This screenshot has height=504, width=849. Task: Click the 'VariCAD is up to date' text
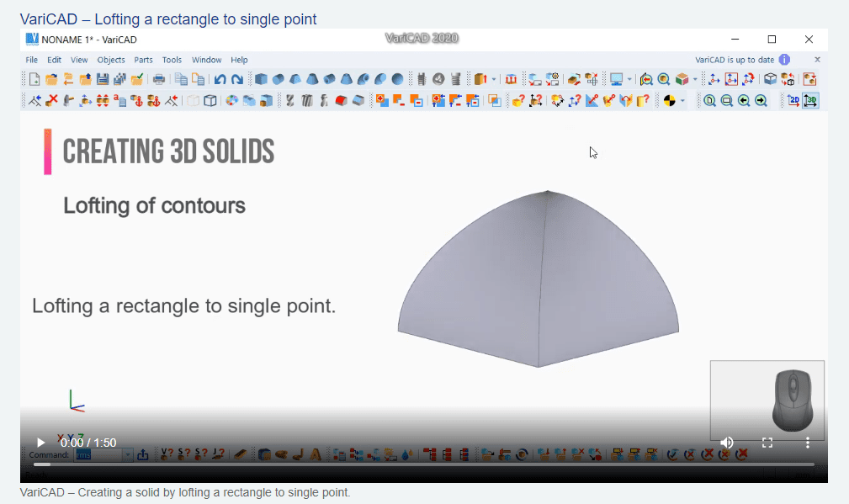click(x=735, y=60)
